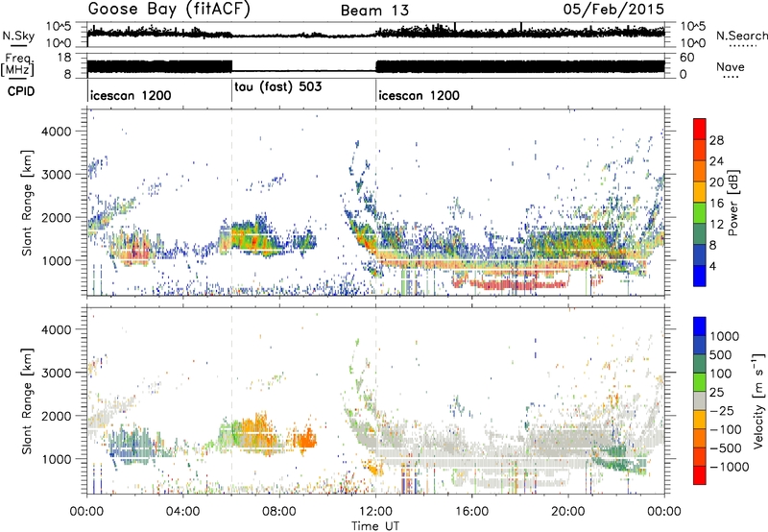This screenshot has height=532, width=768.
Task: Click the "Power [dB]" colorbar title
Action: point(732,203)
